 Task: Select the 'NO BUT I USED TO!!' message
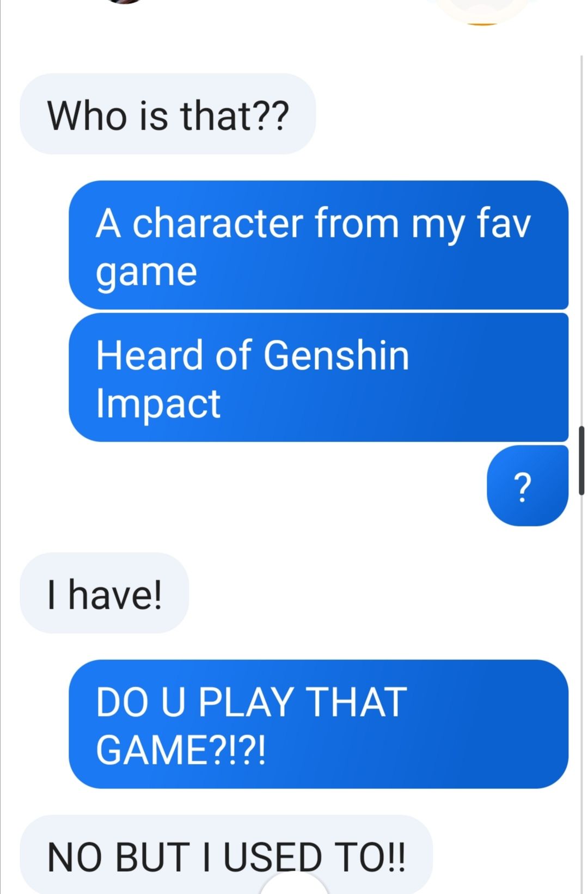coord(226,855)
